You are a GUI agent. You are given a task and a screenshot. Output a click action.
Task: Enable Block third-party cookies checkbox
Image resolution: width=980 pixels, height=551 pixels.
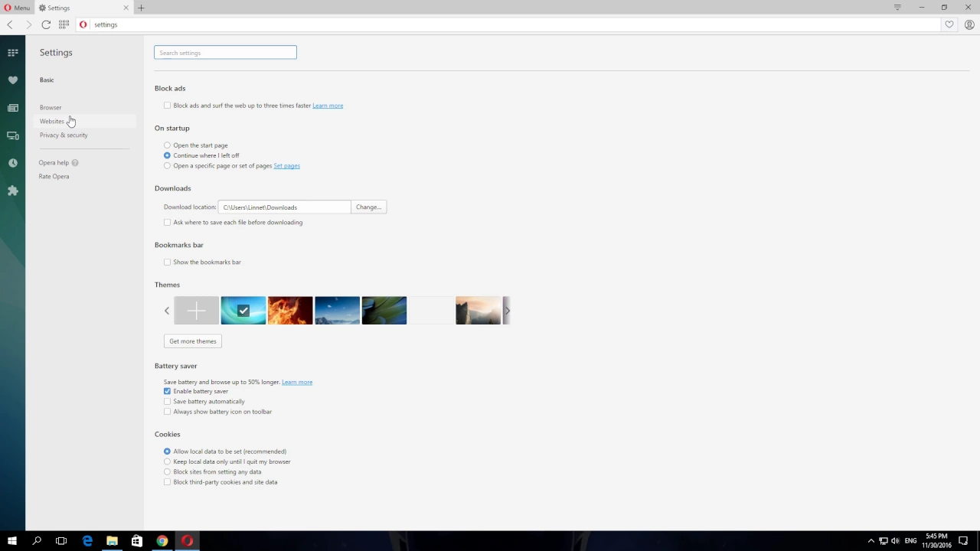click(167, 482)
